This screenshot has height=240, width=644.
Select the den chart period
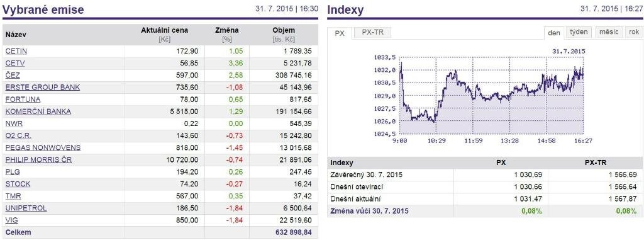[x=554, y=33]
